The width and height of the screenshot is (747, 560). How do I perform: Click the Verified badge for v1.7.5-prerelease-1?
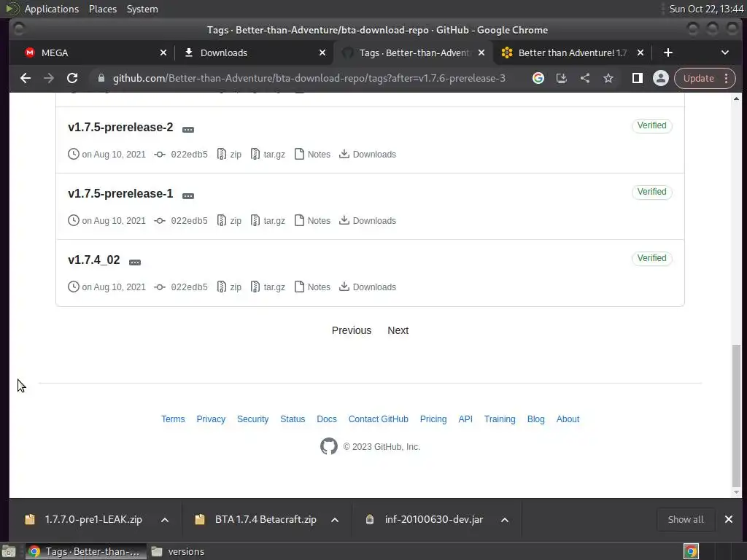pyautogui.click(x=651, y=192)
